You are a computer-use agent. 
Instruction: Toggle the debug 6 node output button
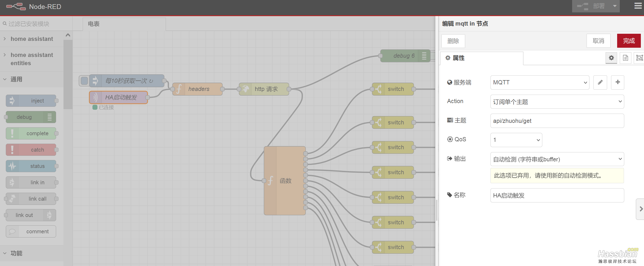coord(433,56)
